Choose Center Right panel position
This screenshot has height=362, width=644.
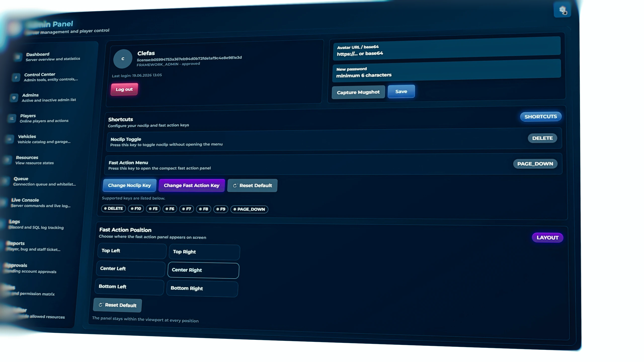(x=203, y=270)
